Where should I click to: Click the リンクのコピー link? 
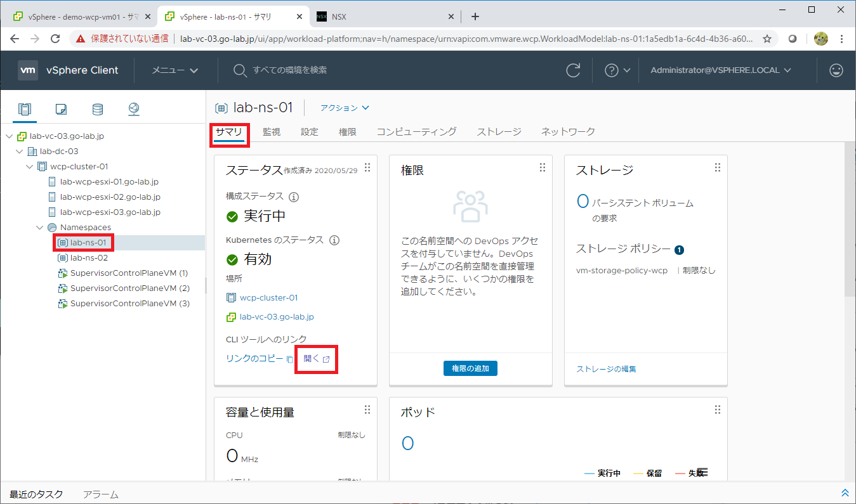[254, 359]
